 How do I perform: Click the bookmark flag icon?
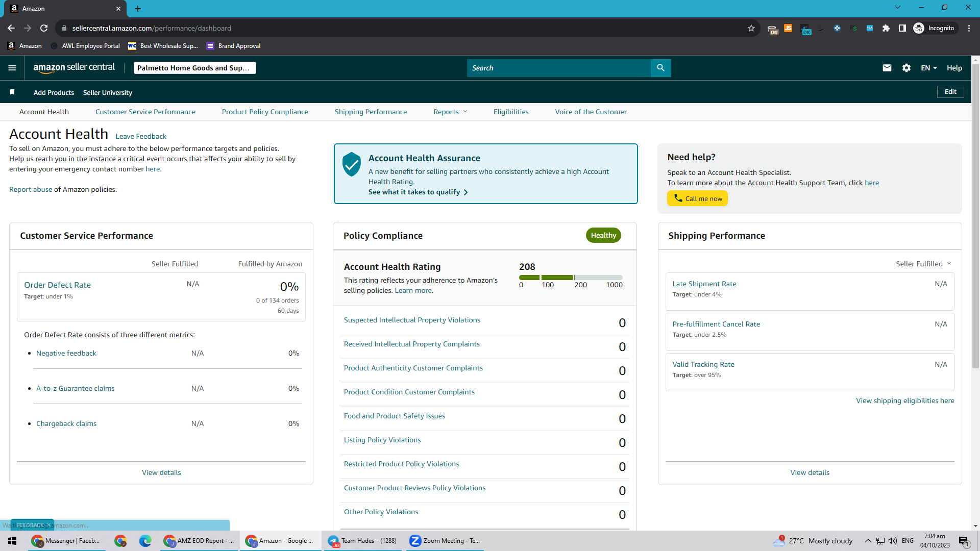pos(12,92)
